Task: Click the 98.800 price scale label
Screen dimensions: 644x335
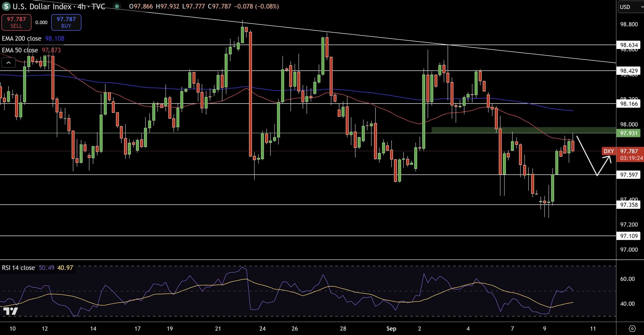Action: click(x=629, y=24)
